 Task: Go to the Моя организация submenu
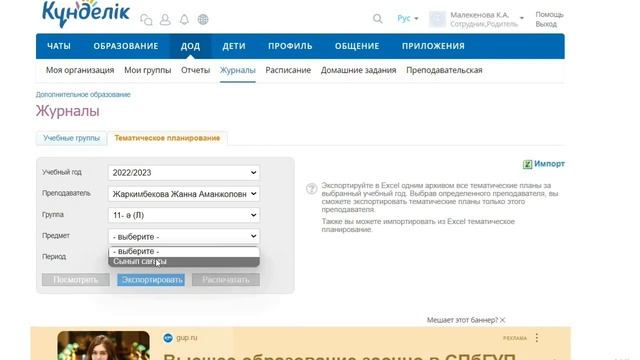tap(80, 70)
